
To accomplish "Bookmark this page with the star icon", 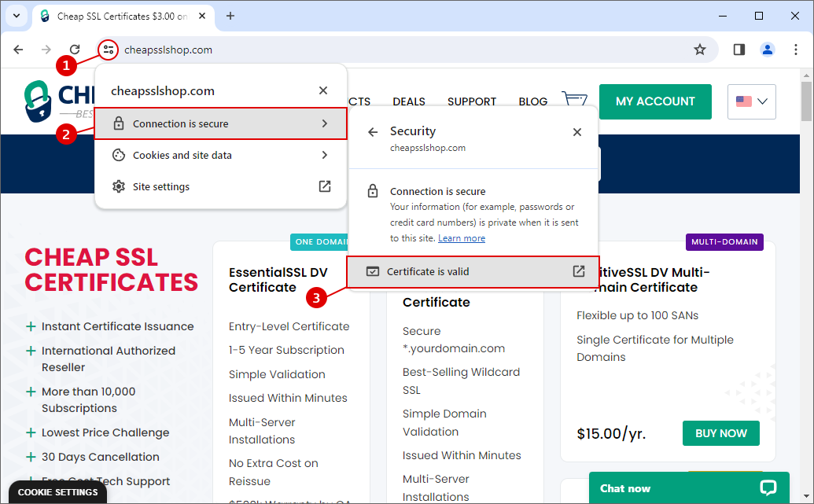I will 700,50.
